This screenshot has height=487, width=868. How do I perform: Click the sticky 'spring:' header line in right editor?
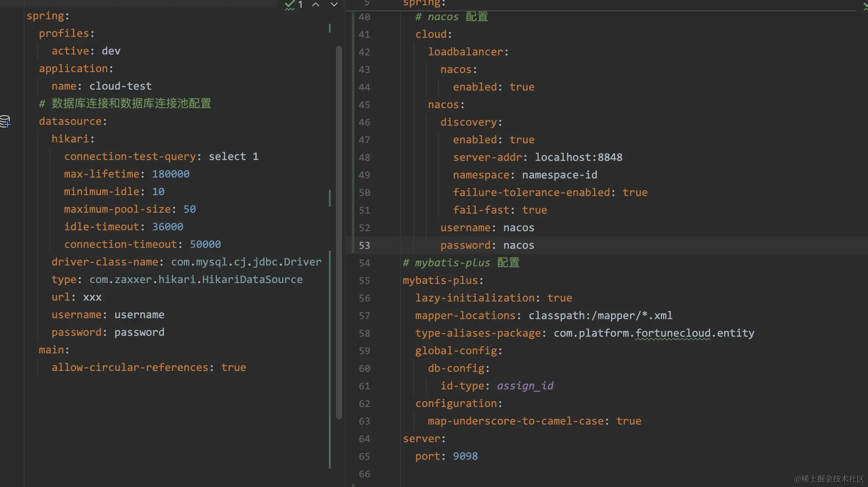424,4
